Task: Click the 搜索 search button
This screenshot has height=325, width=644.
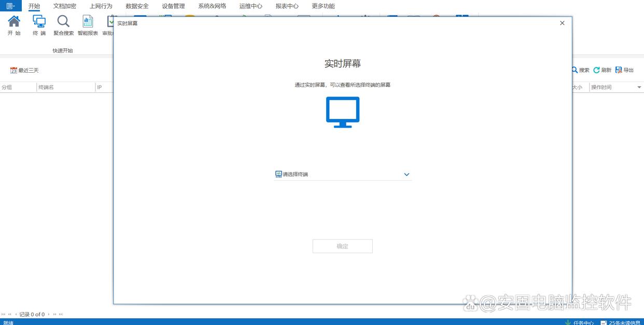Action: (x=581, y=70)
